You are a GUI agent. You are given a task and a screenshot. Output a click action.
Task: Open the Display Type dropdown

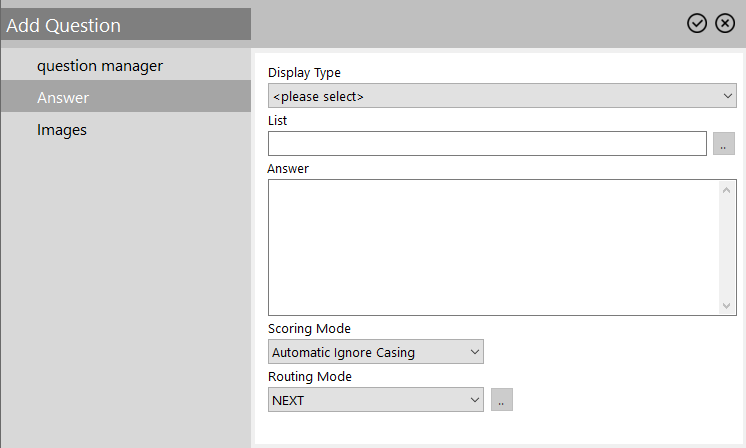point(502,96)
